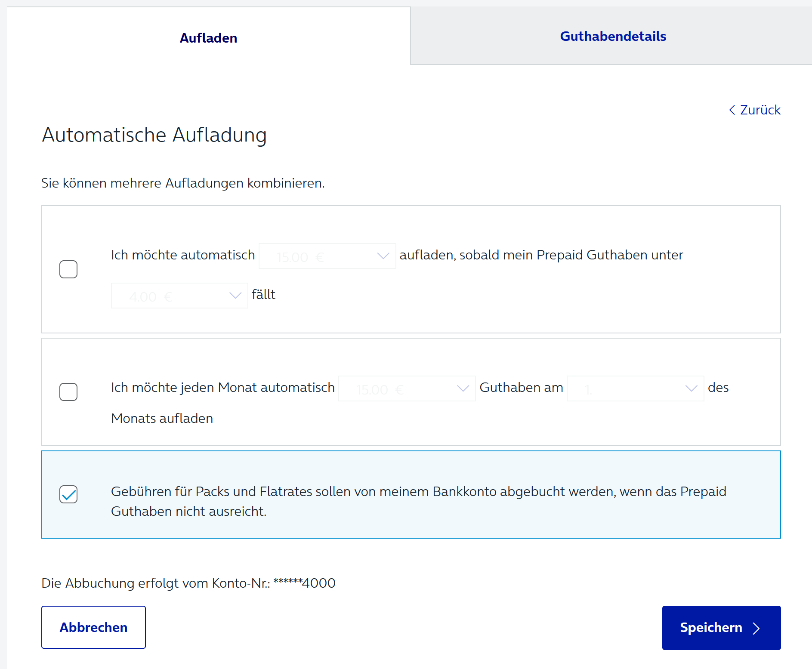Go back via the Zurück link
Screen dimensions: 812x669
[x=760, y=110]
